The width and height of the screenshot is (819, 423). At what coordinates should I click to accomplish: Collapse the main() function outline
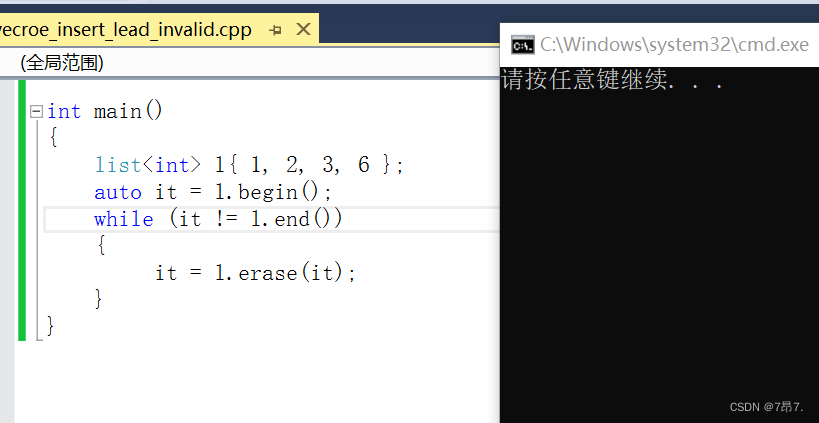pos(36,112)
